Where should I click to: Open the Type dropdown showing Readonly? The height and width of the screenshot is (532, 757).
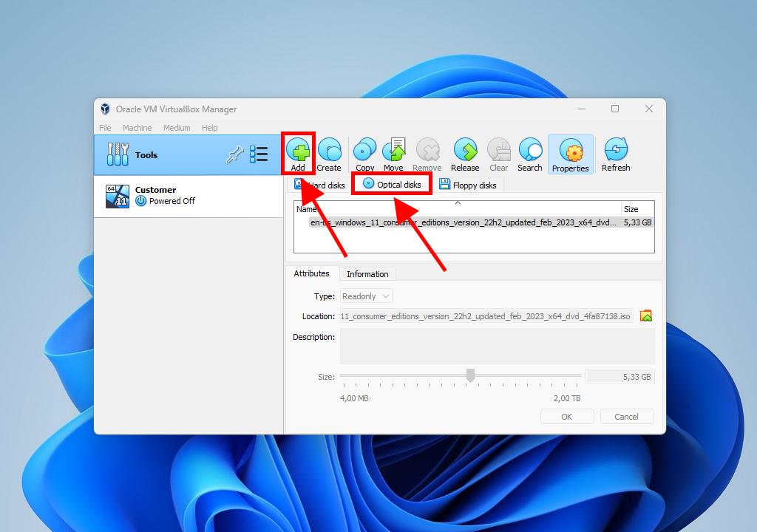pyautogui.click(x=366, y=296)
